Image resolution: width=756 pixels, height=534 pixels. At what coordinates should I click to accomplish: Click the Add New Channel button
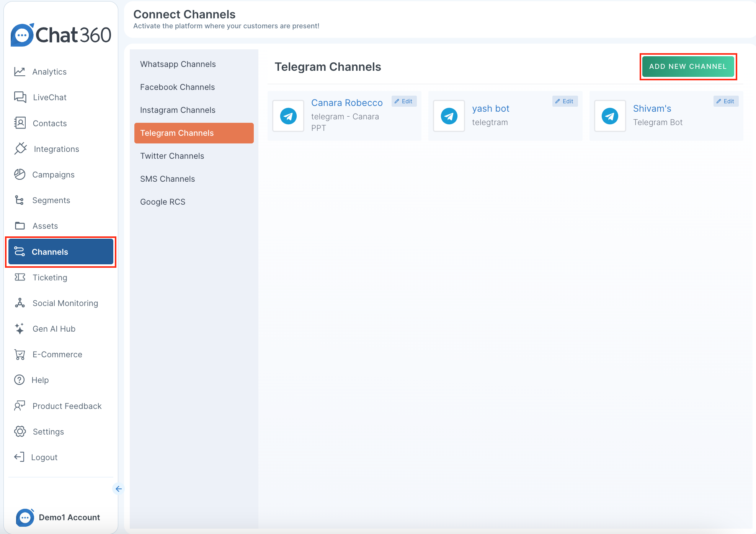[688, 67]
